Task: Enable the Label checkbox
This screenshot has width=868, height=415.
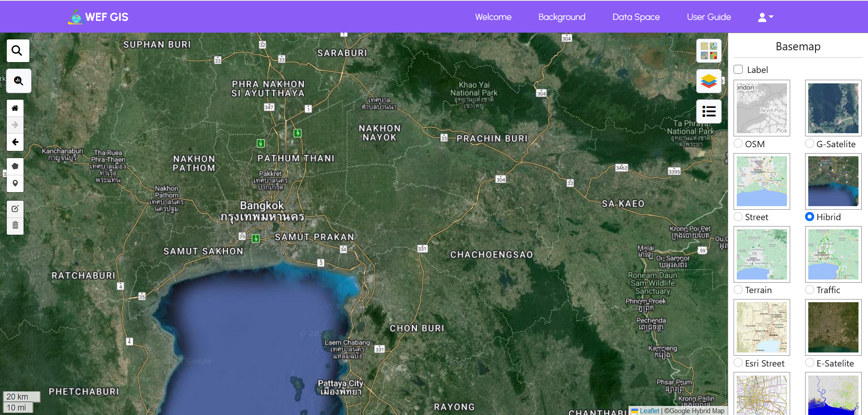Action: 738,70
